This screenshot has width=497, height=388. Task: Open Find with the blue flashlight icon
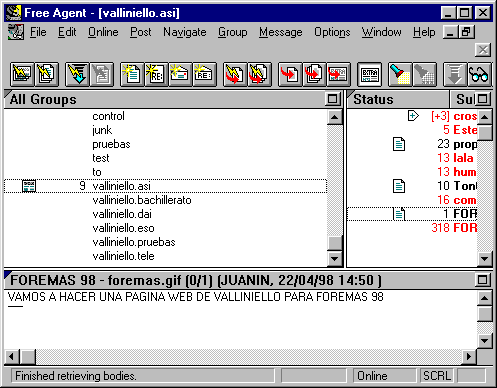coord(400,74)
